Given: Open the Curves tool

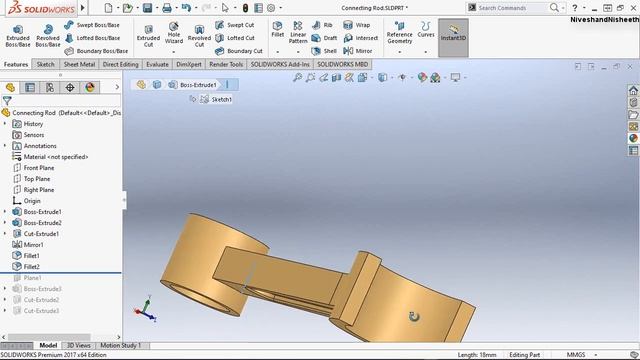Looking at the screenshot, I should pos(426,30).
